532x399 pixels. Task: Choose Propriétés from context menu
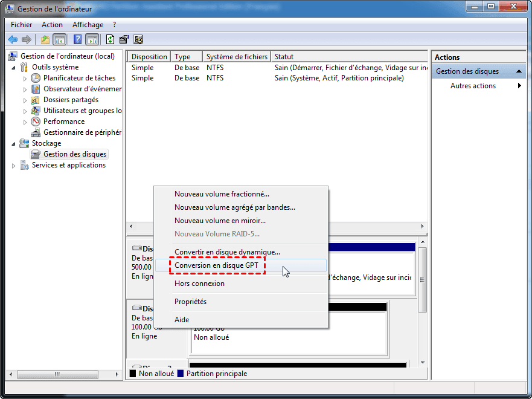coord(241,302)
